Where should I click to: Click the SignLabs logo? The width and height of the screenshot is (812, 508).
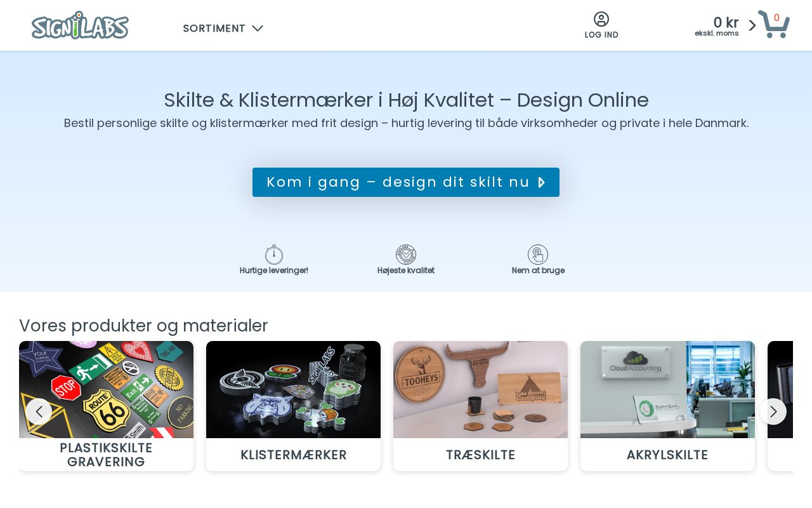pyautogui.click(x=80, y=25)
